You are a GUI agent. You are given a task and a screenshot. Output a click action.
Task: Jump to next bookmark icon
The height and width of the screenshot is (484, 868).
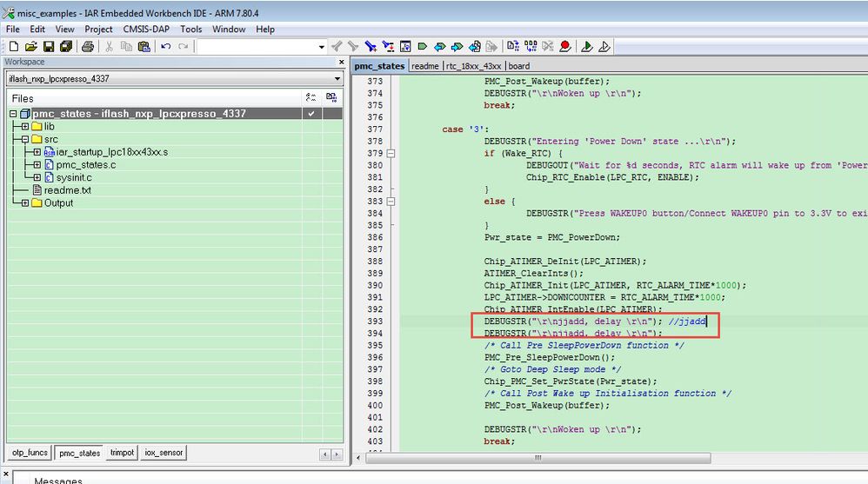coord(457,46)
